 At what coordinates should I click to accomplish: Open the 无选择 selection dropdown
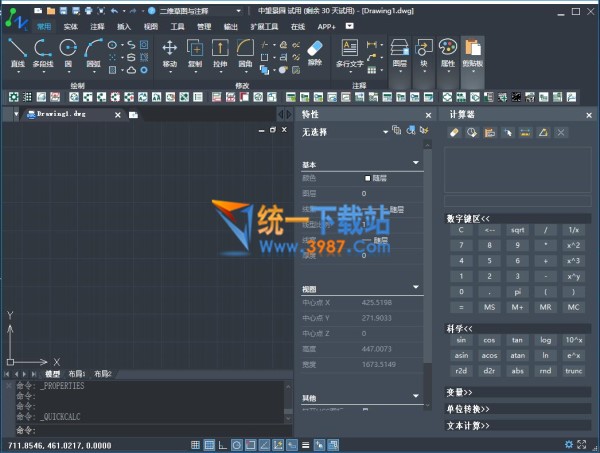(344, 132)
